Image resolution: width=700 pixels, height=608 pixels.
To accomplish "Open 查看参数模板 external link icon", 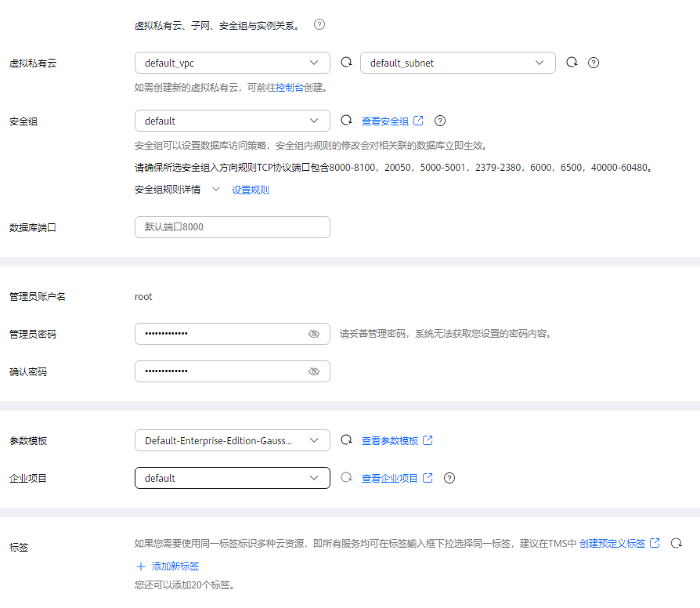I will click(428, 440).
